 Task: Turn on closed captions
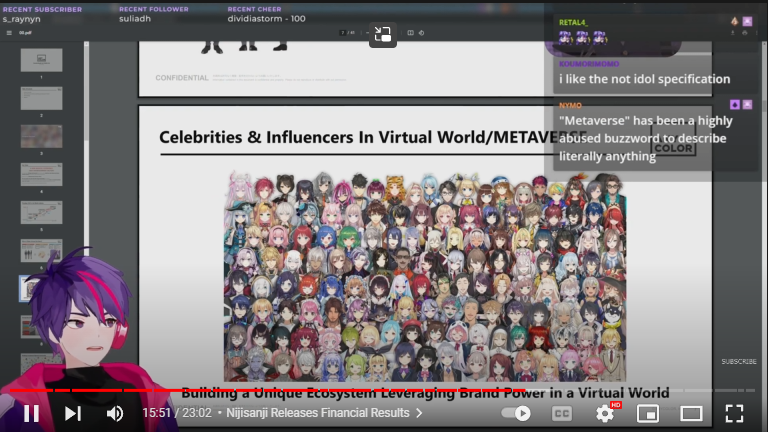(562, 413)
